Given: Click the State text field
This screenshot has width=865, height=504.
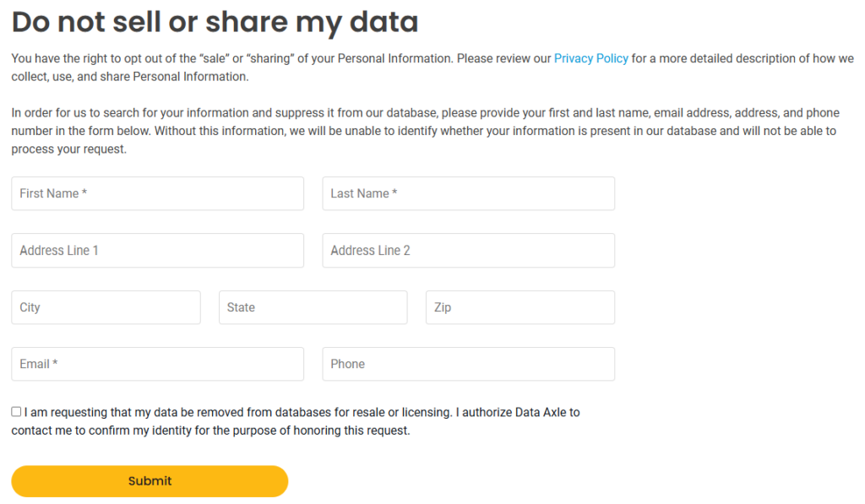Looking at the screenshot, I should 313,307.
